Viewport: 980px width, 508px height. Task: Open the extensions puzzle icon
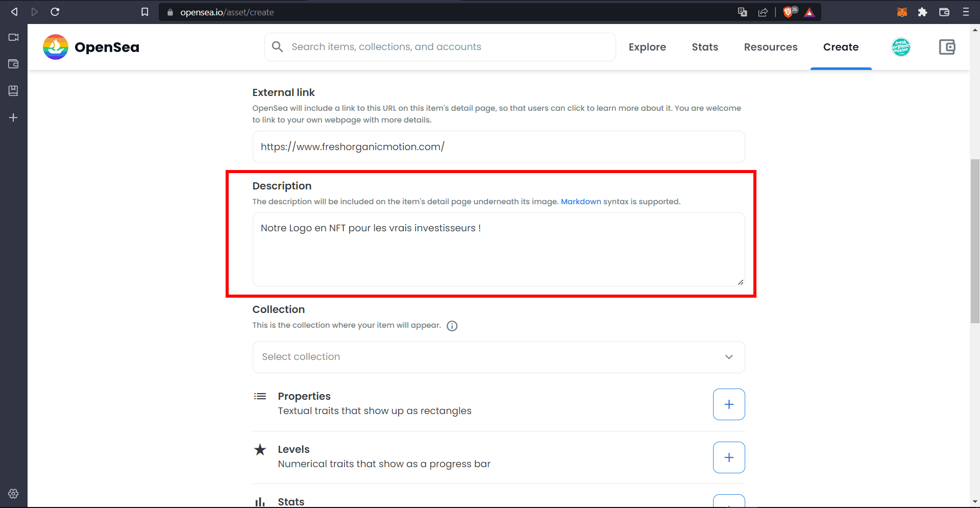click(x=922, y=12)
